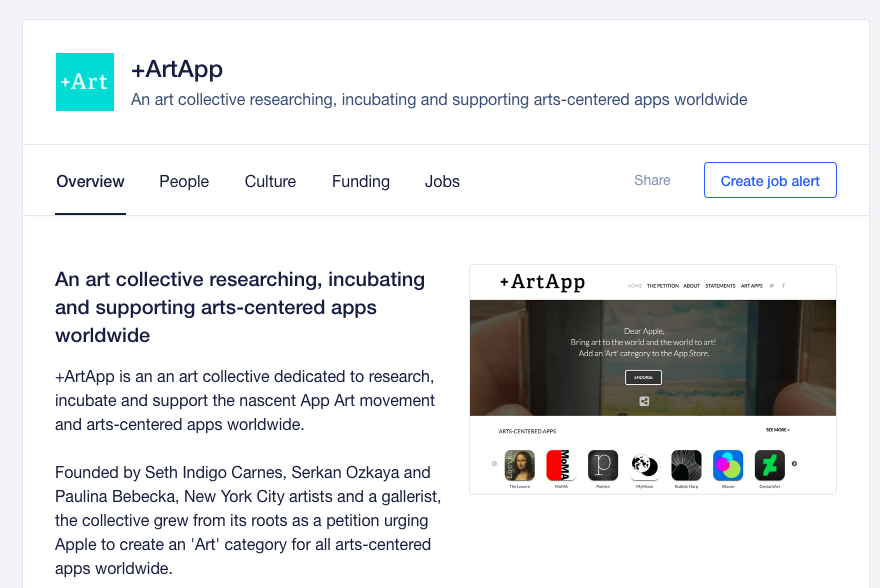The height and width of the screenshot is (588, 880).
Task: Click the MyMoon app icon
Action: pos(644,465)
